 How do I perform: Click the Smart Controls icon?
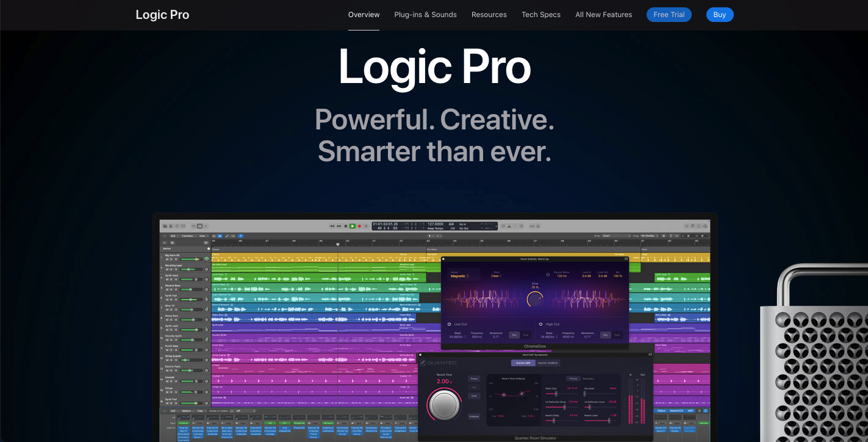tap(193, 226)
